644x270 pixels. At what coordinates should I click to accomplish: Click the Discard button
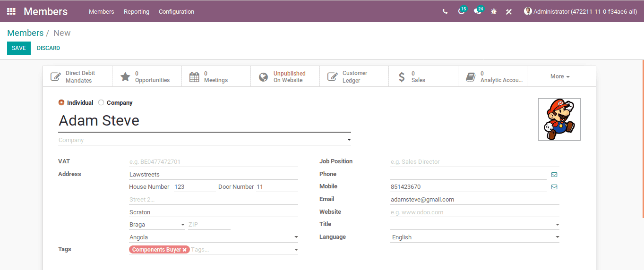(x=48, y=48)
